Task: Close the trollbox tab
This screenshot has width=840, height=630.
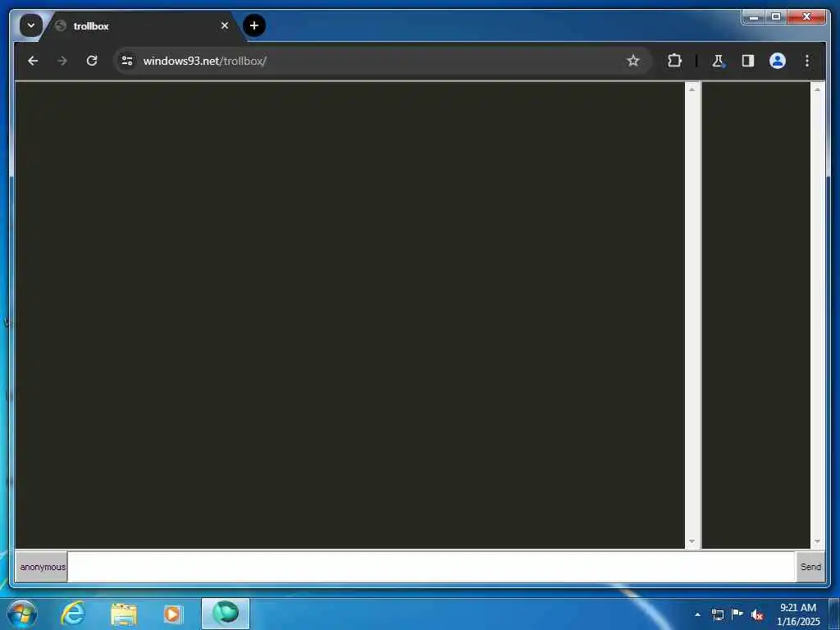Action: pos(225,25)
